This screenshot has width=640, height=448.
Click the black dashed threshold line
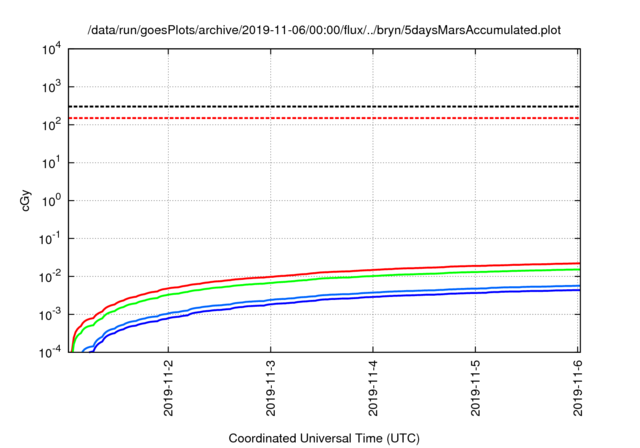(324, 106)
